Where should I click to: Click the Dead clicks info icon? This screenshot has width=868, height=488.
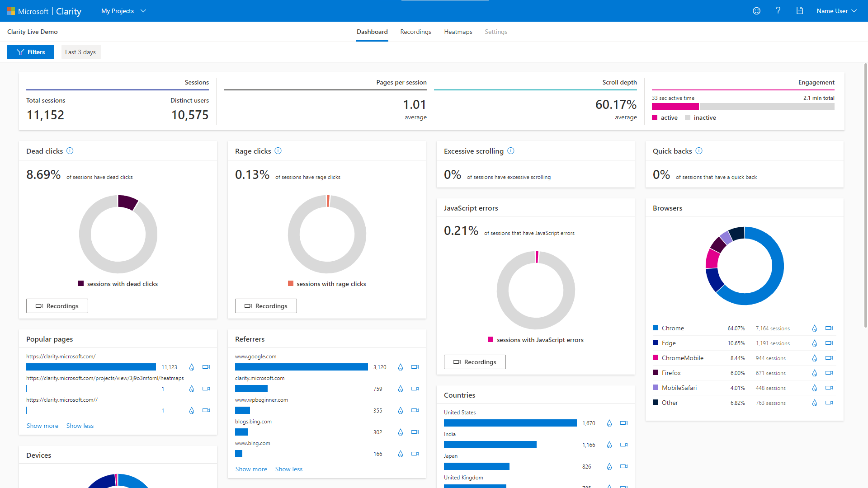click(x=70, y=151)
